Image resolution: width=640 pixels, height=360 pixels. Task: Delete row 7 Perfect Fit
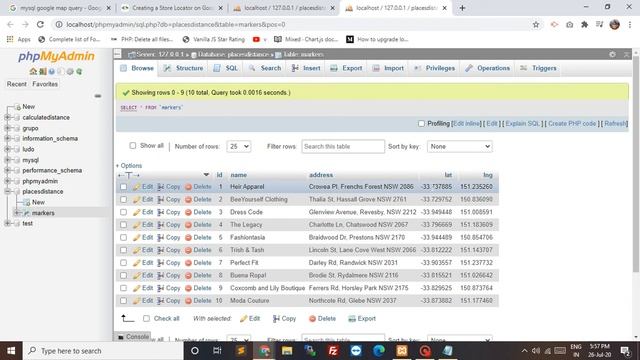[x=198, y=262]
